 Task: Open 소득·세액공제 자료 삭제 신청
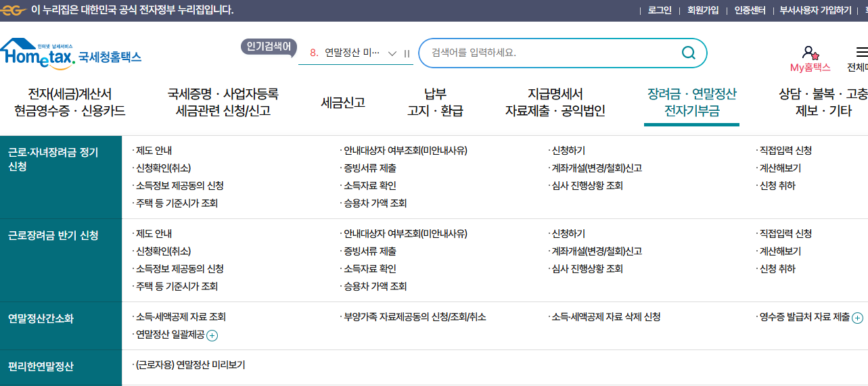tap(606, 317)
